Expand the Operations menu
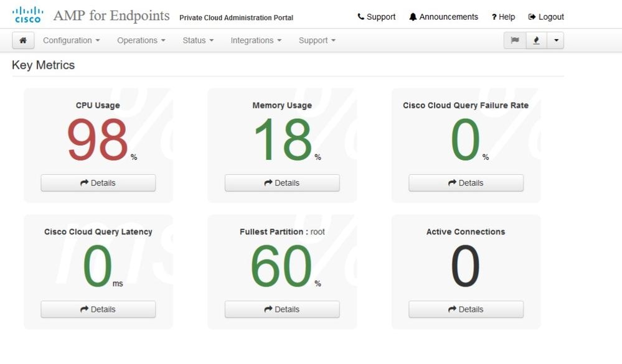Viewport: 622px width, 364px height. pyautogui.click(x=141, y=40)
